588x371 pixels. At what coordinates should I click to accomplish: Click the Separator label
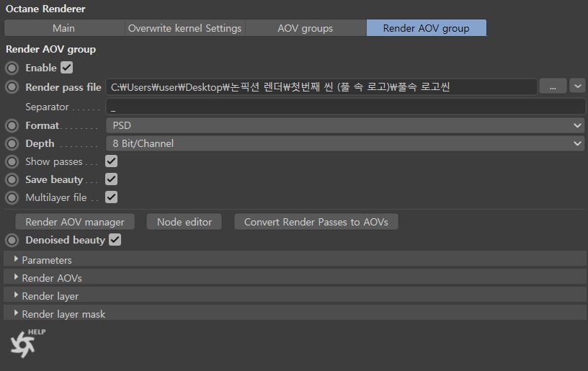coord(47,107)
